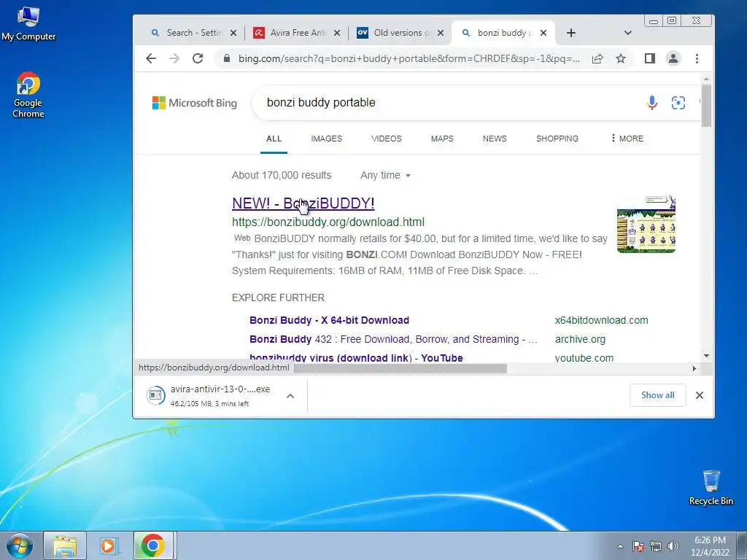Viewport: 747px width, 560px height.
Task: Click the BonziBUDDY website thumbnail image
Action: coord(646,224)
